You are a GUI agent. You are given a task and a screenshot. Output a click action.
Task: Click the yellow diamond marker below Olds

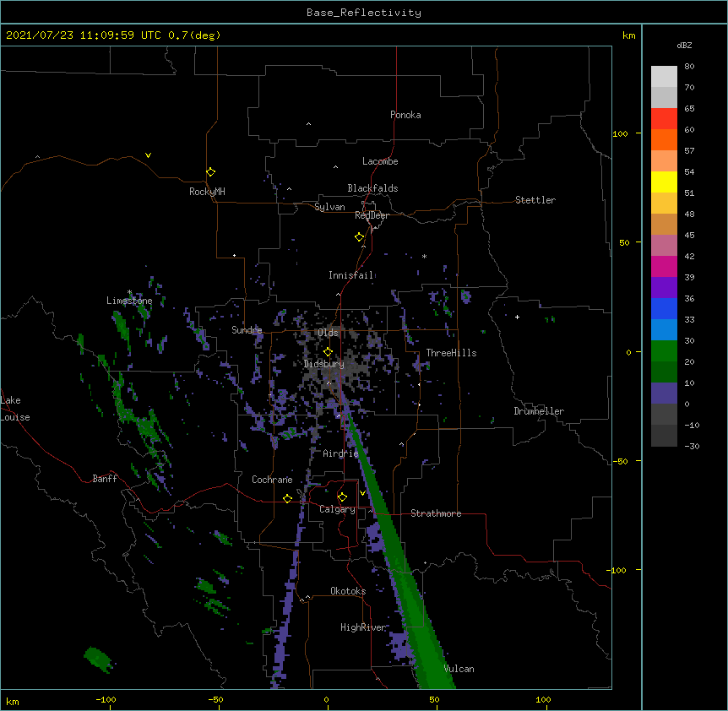pos(328,352)
